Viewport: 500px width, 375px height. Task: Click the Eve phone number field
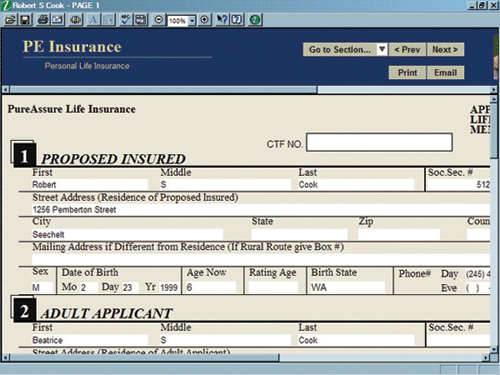(x=478, y=288)
